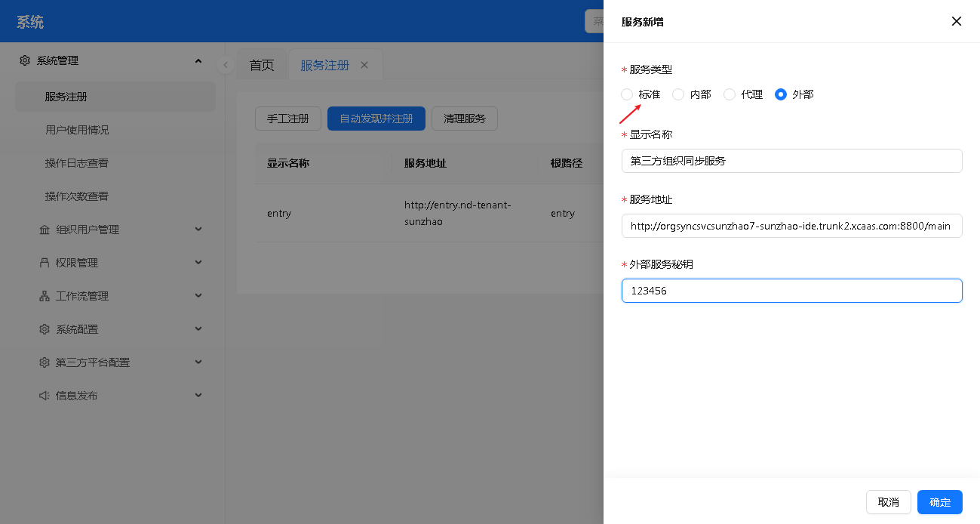Click the 信息发布 menu label
The height and width of the screenshot is (524, 980).
(77, 396)
